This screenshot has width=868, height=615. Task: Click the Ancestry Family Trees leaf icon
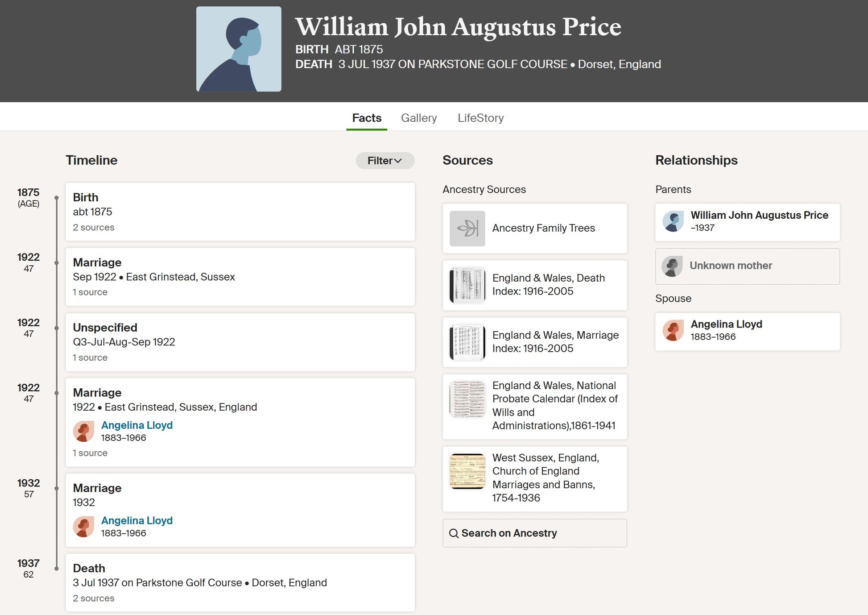pyautogui.click(x=467, y=229)
